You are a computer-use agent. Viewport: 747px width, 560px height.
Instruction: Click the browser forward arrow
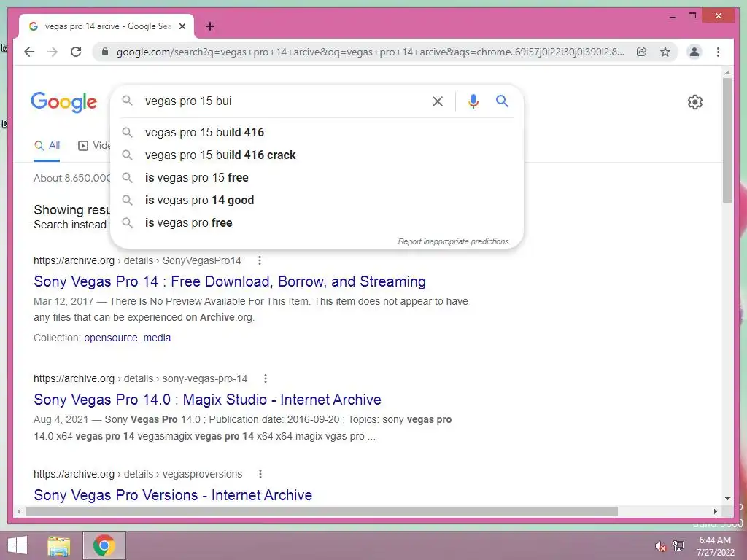pos(53,52)
